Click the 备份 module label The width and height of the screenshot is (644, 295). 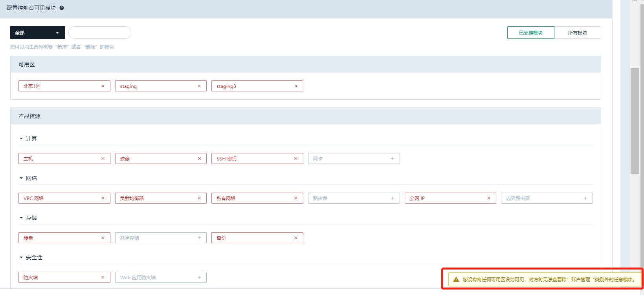pos(221,238)
